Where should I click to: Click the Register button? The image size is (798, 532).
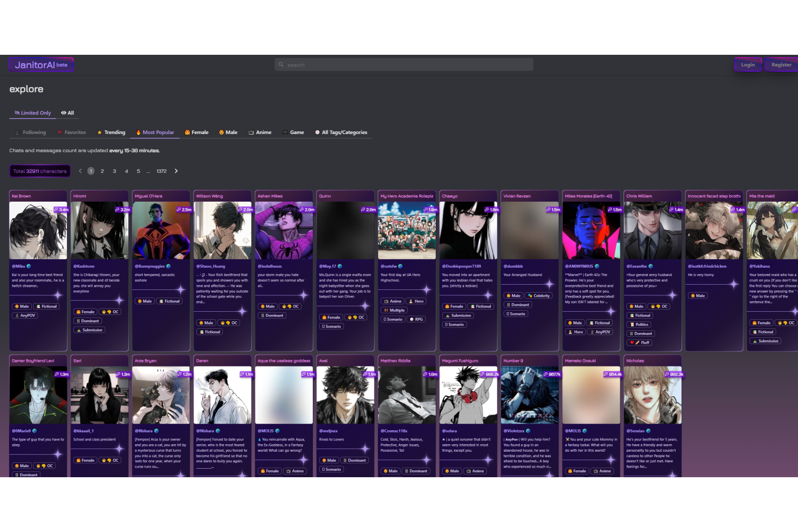click(782, 65)
